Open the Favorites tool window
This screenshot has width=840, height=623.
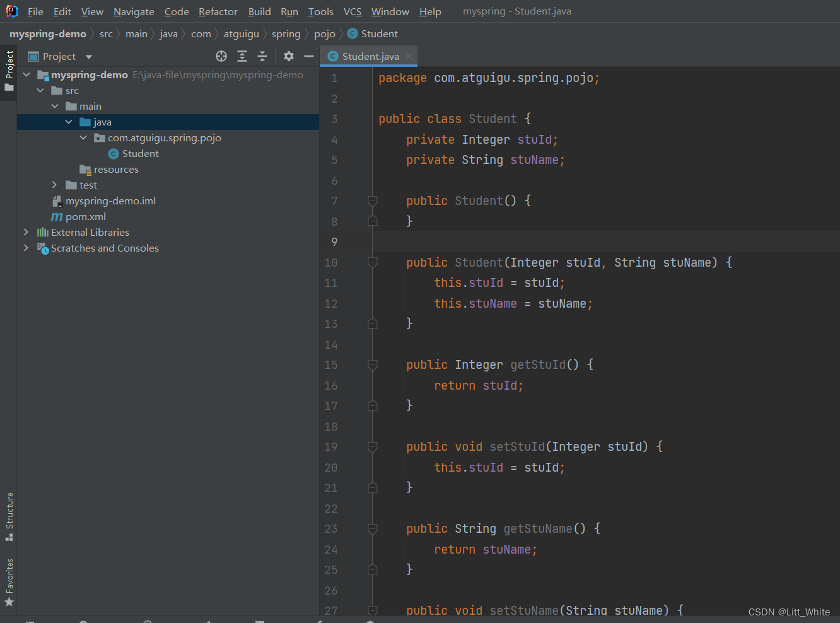point(9,582)
